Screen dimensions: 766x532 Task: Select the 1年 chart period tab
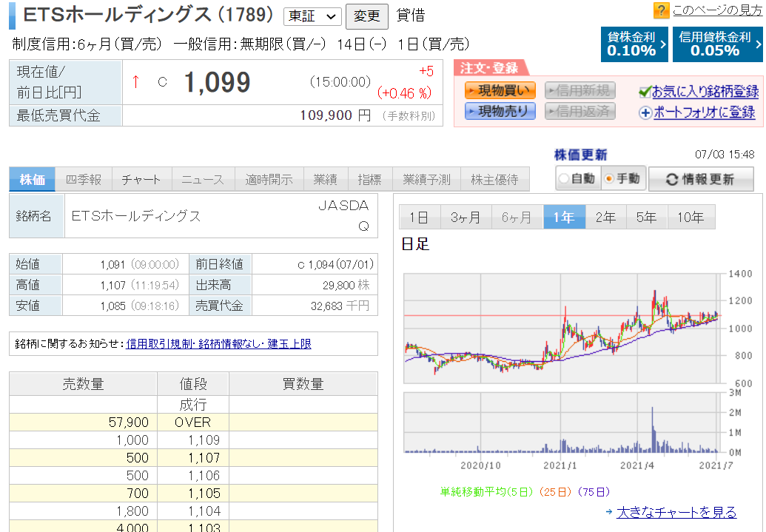(564, 217)
